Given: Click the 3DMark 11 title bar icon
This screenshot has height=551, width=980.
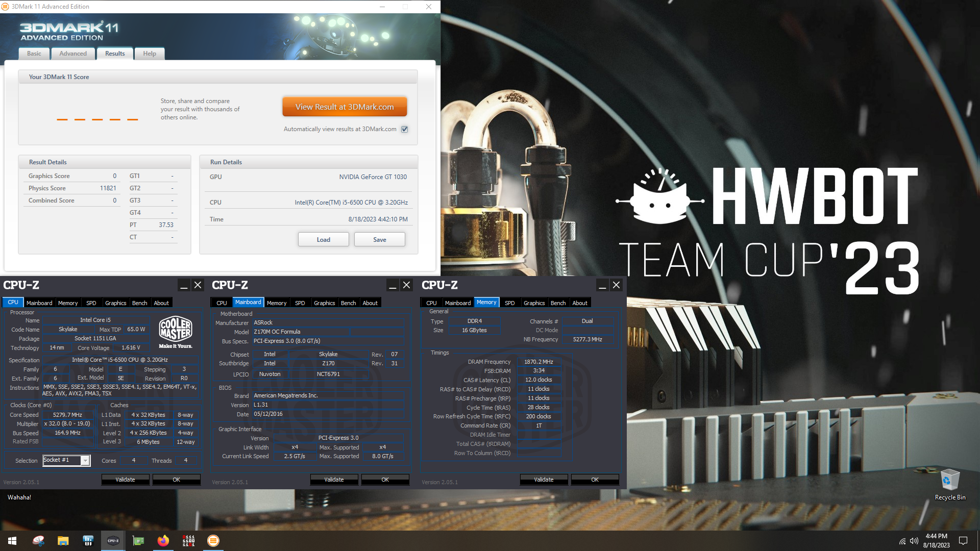Looking at the screenshot, I should pyautogui.click(x=5, y=7).
